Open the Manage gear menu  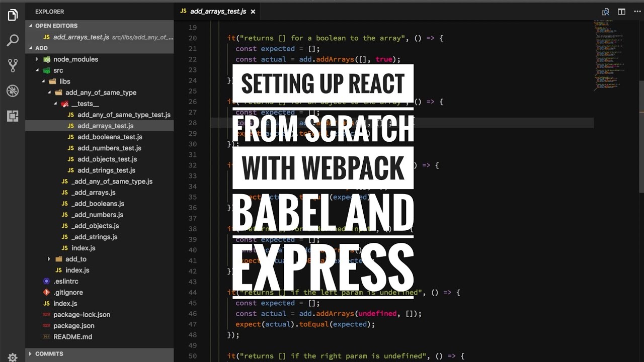click(13, 357)
